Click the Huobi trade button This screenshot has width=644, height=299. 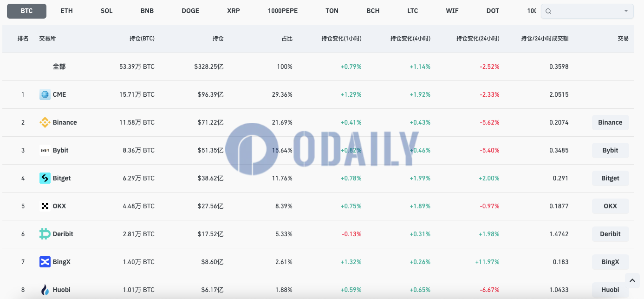[x=610, y=290]
